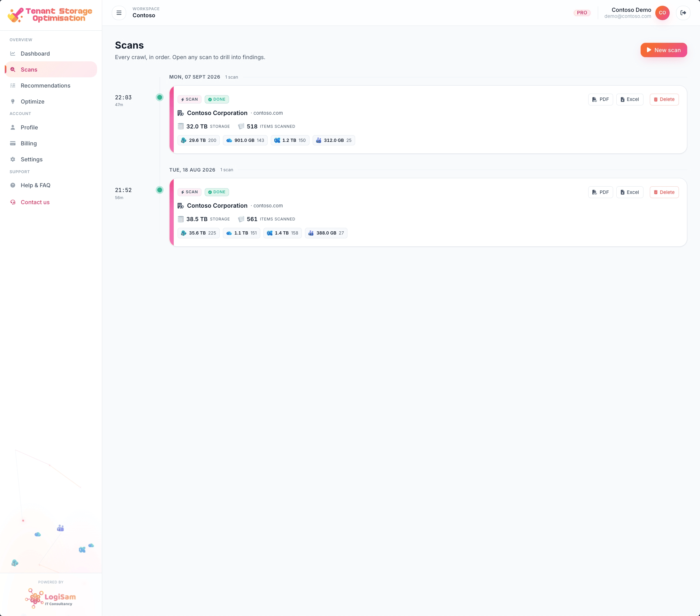This screenshot has height=616, width=700.
Task: Delete the 18 Aug 21:52 scan
Action: click(x=664, y=192)
